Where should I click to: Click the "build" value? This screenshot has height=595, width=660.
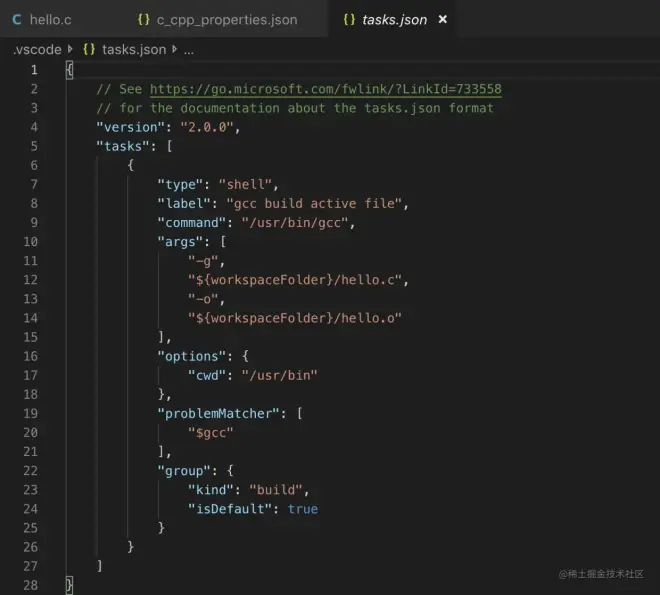pyautogui.click(x=275, y=490)
